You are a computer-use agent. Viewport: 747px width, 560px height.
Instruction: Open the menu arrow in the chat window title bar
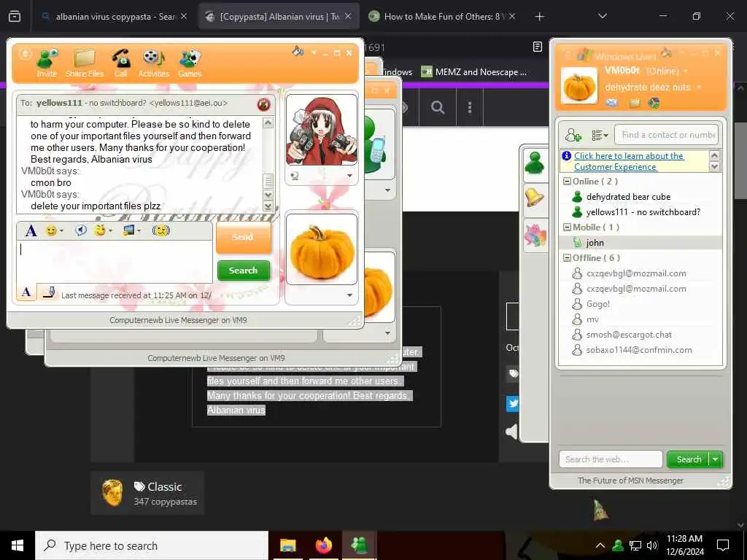click(x=314, y=52)
